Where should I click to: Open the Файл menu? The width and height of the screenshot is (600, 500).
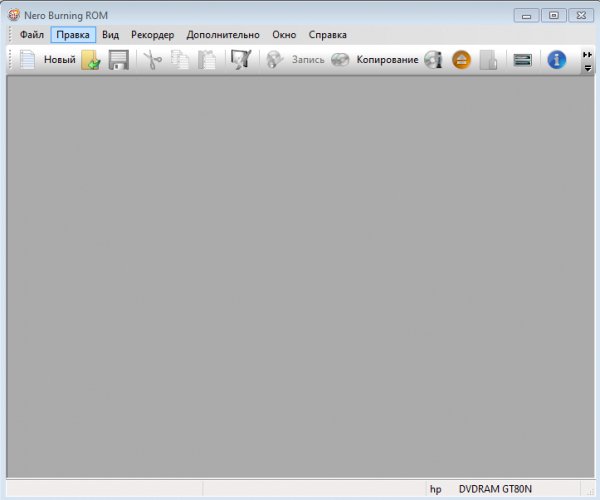(32, 35)
